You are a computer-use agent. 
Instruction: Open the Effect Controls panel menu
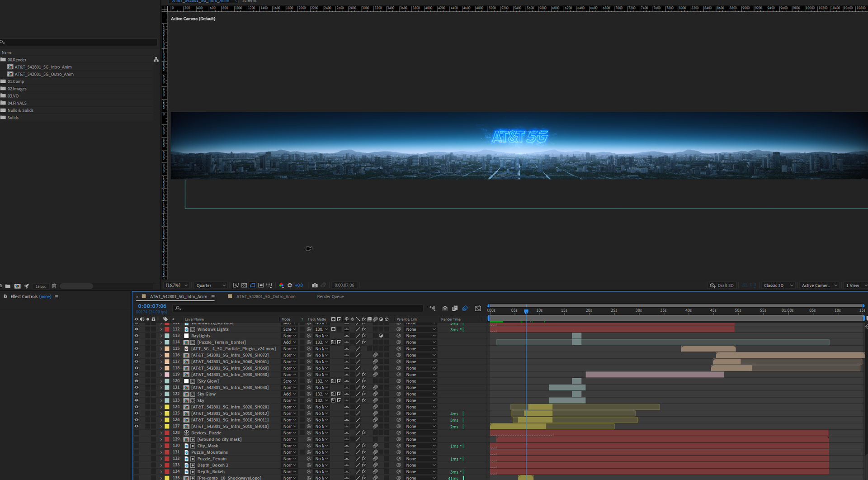57,297
